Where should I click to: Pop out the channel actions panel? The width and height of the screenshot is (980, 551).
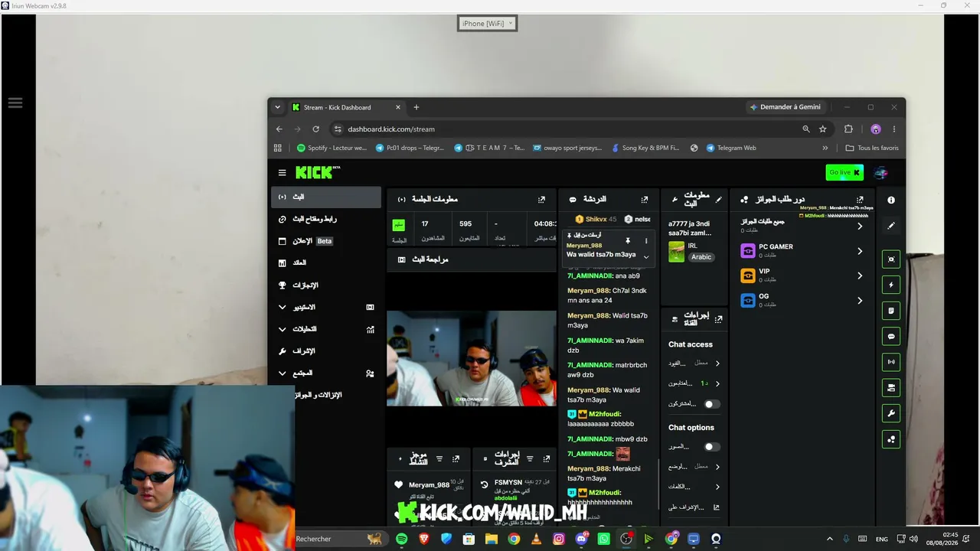(x=718, y=318)
